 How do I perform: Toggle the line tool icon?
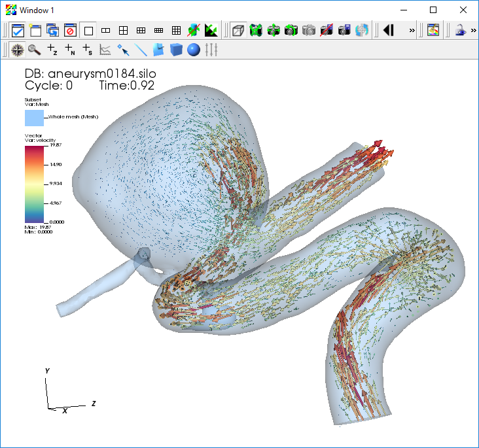pos(141,50)
